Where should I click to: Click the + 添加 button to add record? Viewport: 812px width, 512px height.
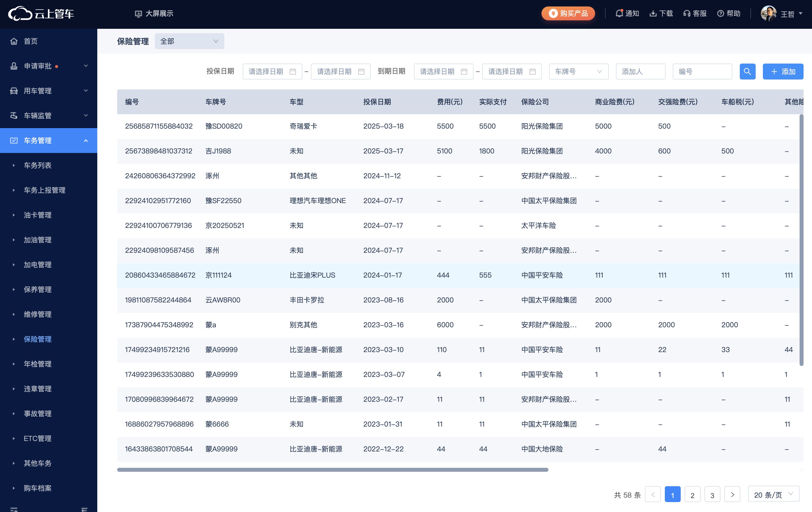[x=783, y=71]
